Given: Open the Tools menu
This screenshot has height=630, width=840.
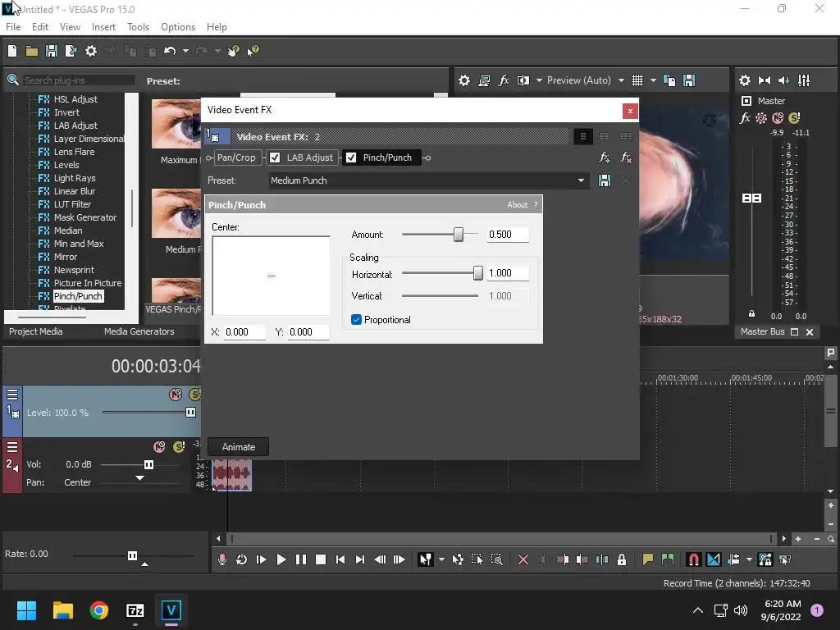Looking at the screenshot, I should [x=138, y=27].
